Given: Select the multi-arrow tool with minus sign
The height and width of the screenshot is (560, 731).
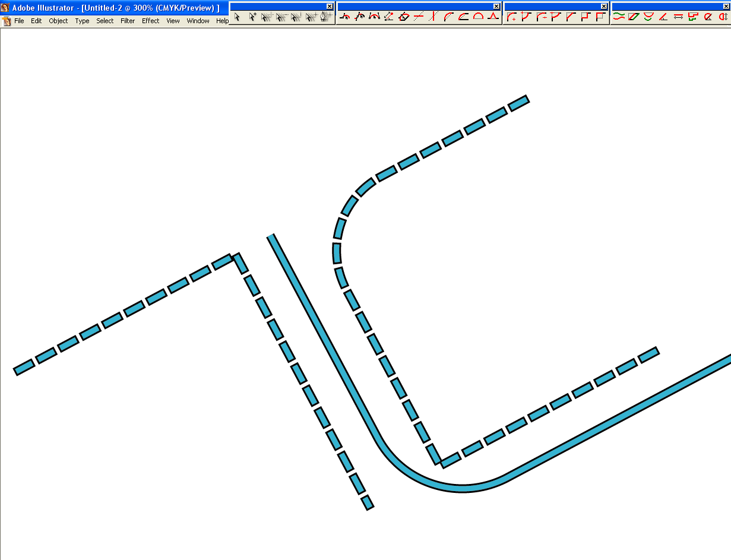Looking at the screenshot, I should [282, 17].
